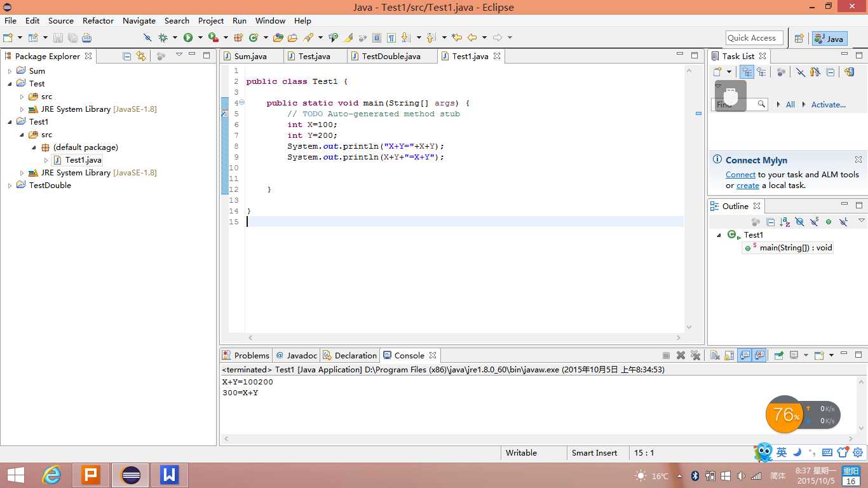
Task: Click Last Edit Location arrow icon
Action: [x=456, y=37]
